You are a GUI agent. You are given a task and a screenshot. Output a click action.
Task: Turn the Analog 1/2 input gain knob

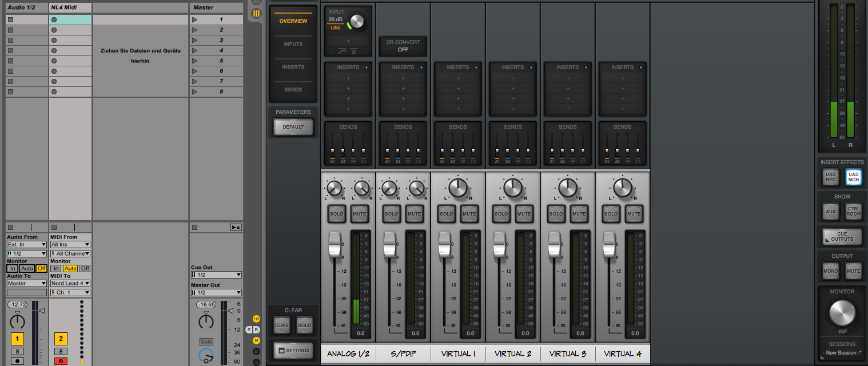click(x=357, y=22)
